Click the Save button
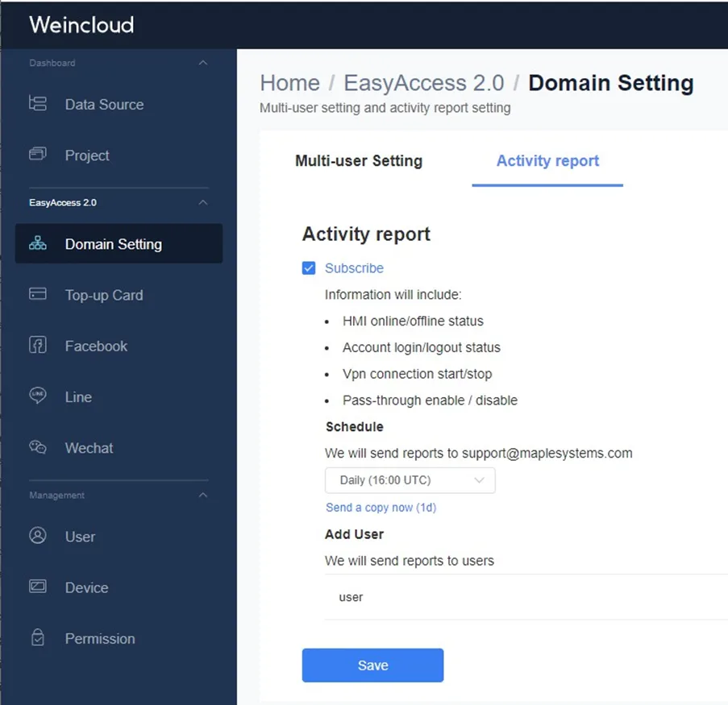 coord(372,665)
